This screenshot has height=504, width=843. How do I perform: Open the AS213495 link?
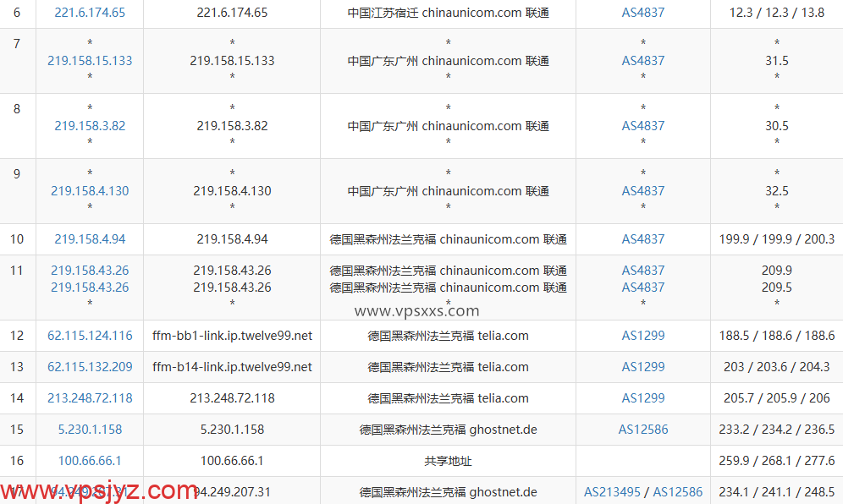pos(612,491)
